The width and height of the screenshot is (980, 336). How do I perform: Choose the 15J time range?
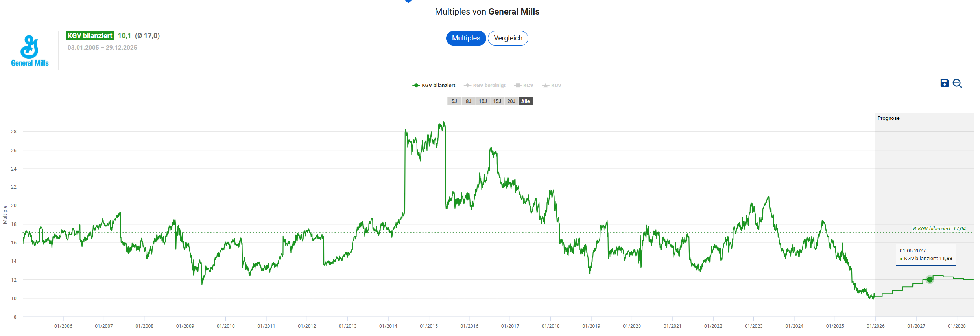497,101
